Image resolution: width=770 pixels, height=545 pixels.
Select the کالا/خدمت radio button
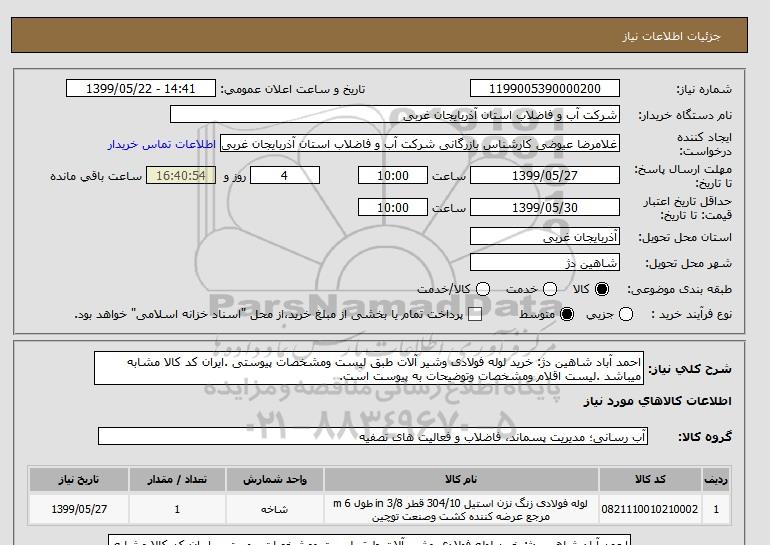click(483, 289)
